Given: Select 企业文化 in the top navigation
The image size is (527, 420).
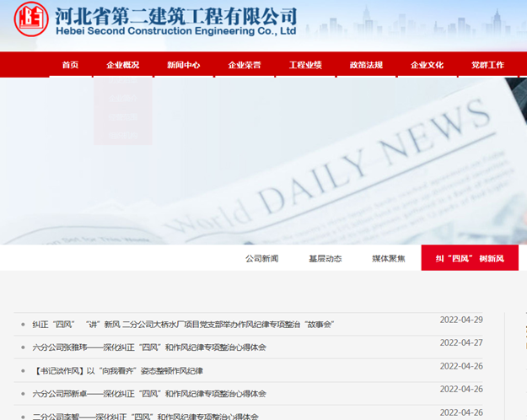Looking at the screenshot, I should tap(427, 65).
